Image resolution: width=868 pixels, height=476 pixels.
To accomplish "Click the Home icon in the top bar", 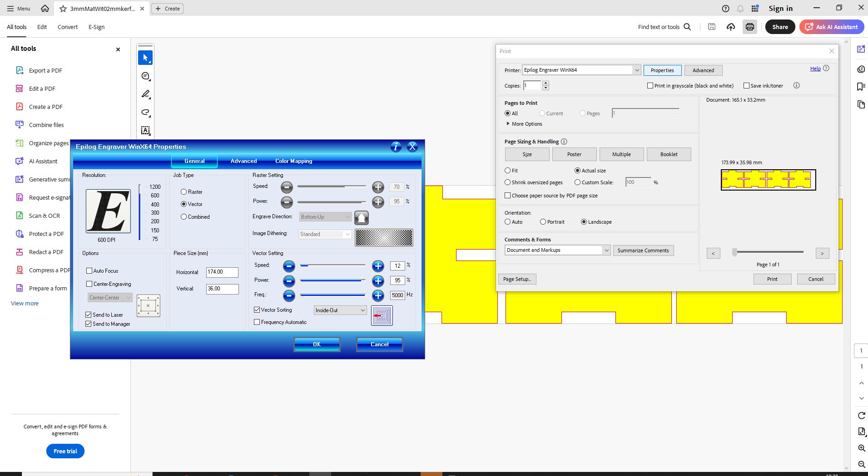I will pos(45,8).
